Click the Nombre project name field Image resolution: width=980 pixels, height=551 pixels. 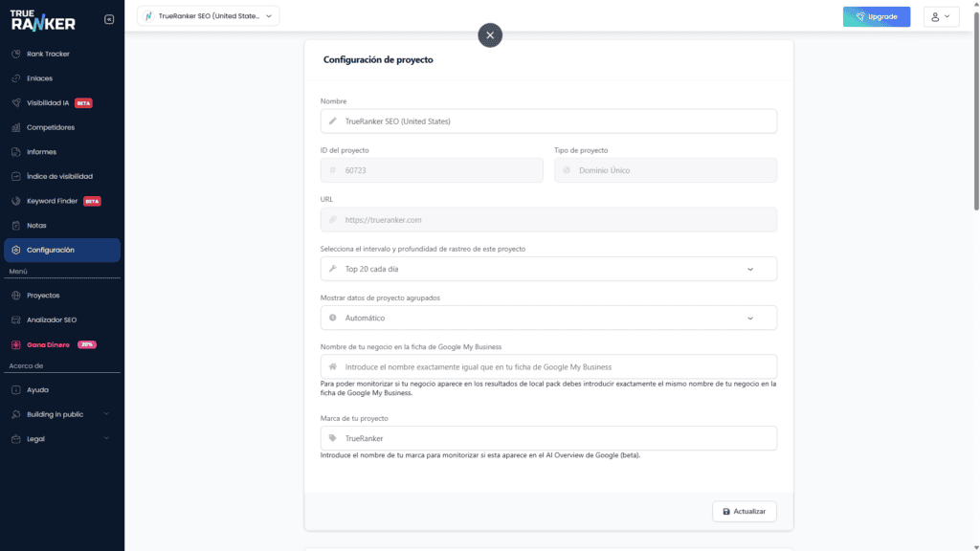[547, 121]
